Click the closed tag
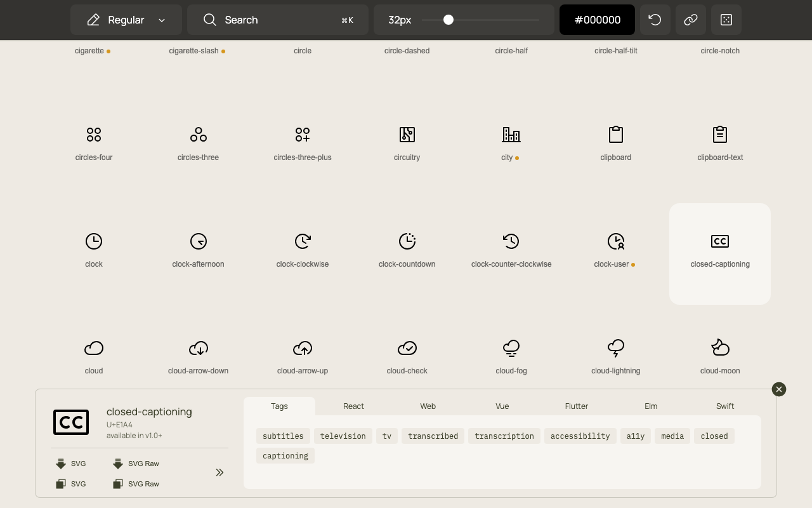This screenshot has width=812, height=508. (x=714, y=436)
